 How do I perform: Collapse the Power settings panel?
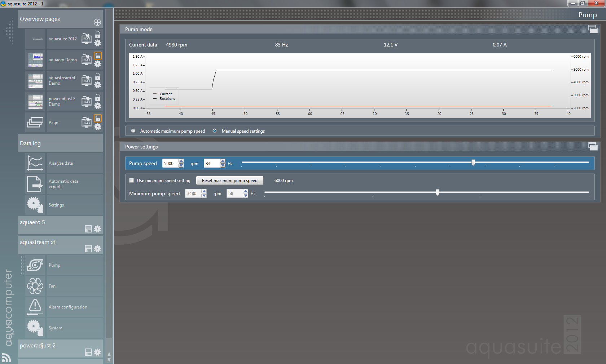click(593, 146)
